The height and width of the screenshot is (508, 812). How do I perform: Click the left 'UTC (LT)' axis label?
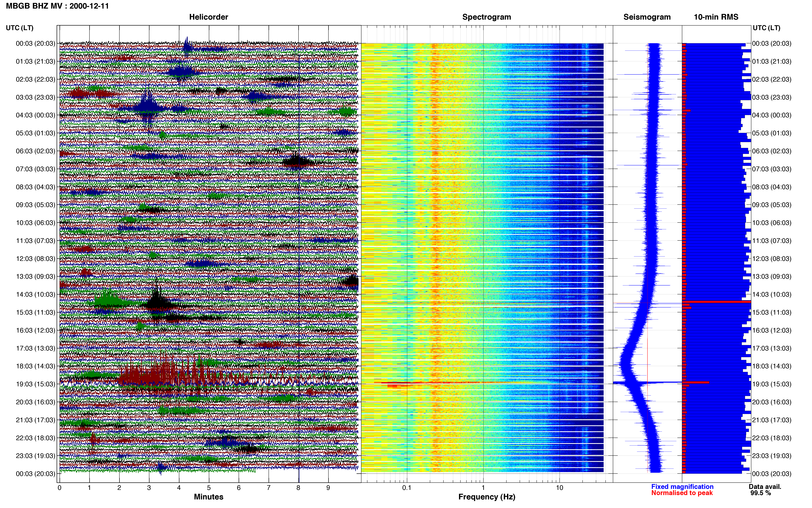tap(19, 28)
